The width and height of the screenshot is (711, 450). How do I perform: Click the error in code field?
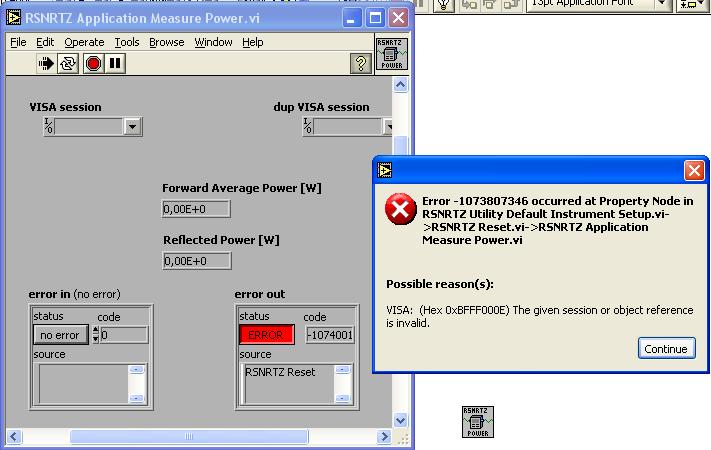tap(124, 335)
